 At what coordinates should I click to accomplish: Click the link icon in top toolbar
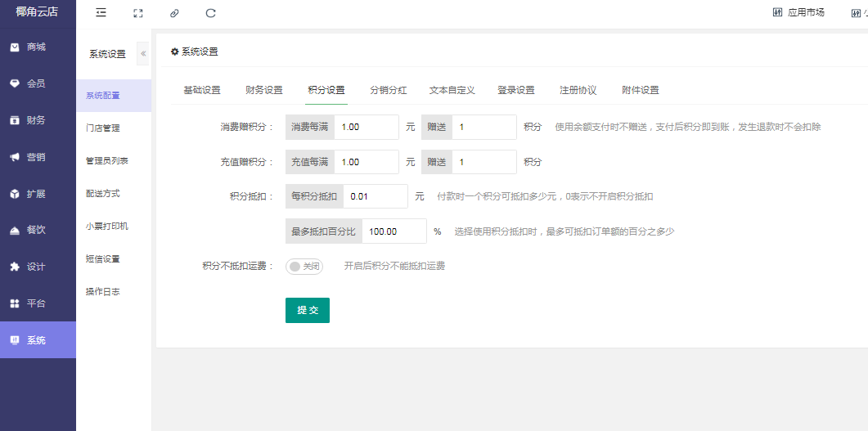(173, 13)
